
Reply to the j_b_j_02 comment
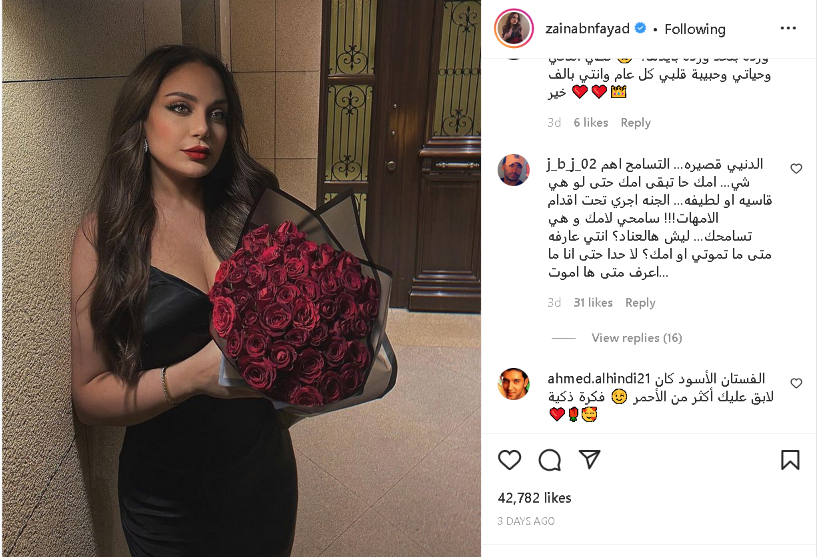coord(640,303)
